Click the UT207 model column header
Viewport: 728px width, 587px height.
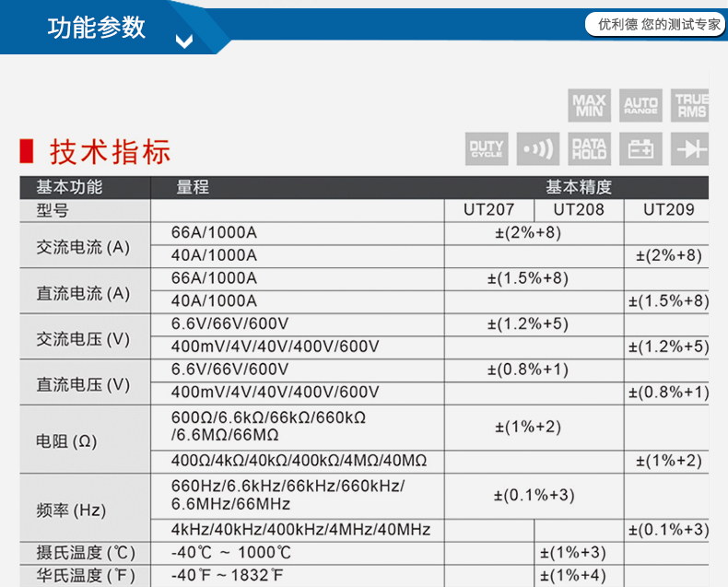pyautogui.click(x=488, y=209)
